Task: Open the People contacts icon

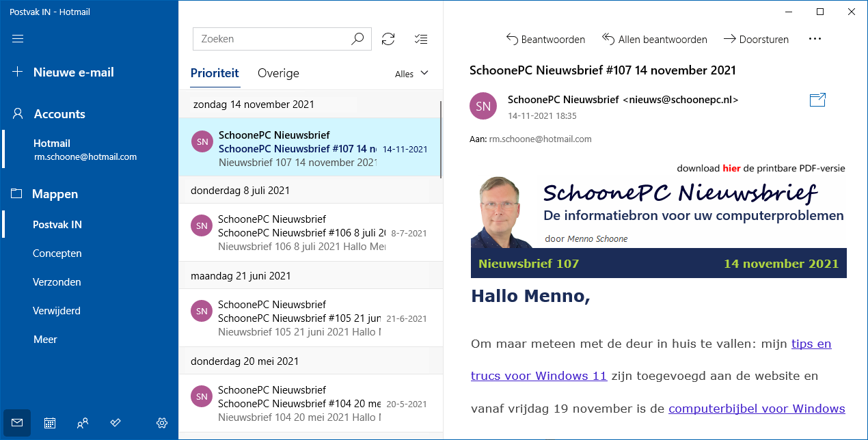Action: pos(83,423)
